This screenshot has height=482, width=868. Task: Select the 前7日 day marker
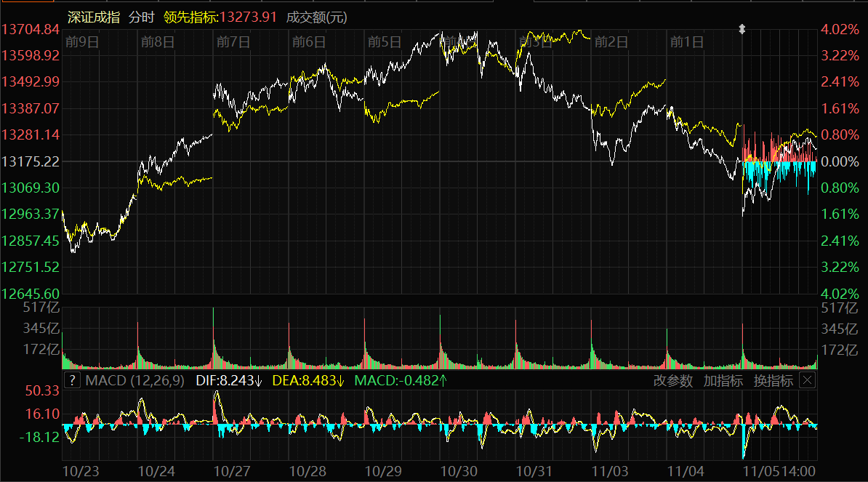[x=233, y=41]
